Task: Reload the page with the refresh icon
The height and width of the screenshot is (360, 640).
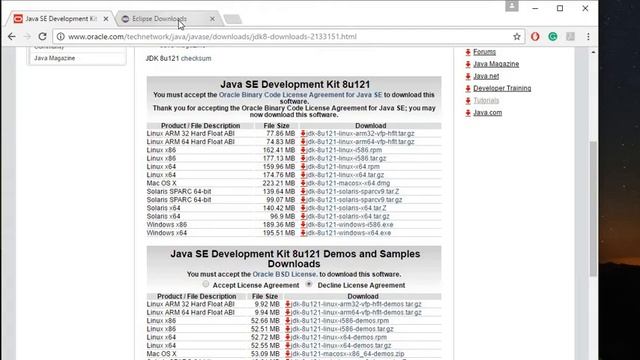Action: click(x=42, y=37)
